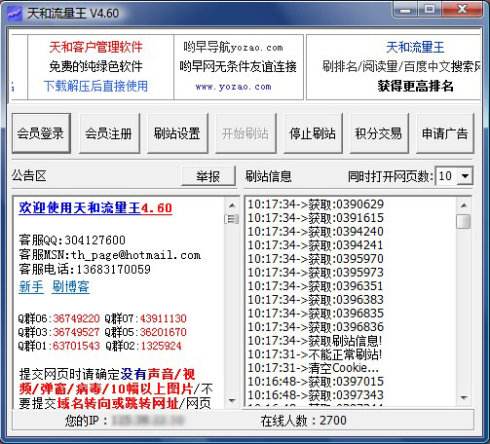This screenshot has height=444, width=490.
Task: Select log entry 获取:0394240
Action: (316, 231)
